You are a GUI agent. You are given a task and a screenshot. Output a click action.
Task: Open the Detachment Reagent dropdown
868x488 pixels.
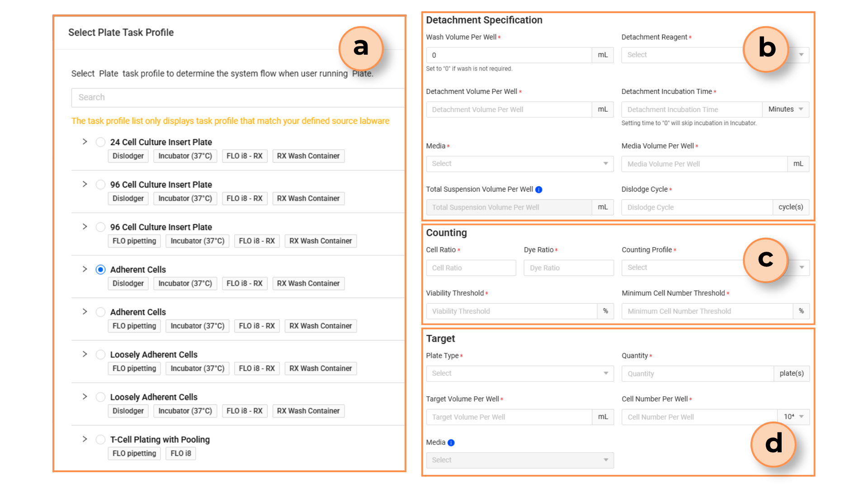click(x=715, y=55)
